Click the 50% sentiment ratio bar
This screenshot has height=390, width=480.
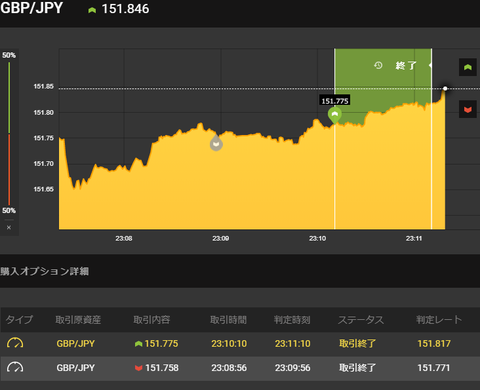(9, 133)
